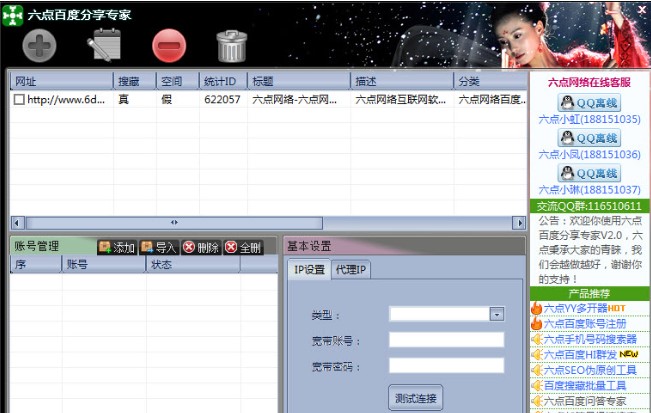Click QQ离线 button above 六点小虹
This screenshot has width=651, height=413.
pyautogui.click(x=589, y=103)
